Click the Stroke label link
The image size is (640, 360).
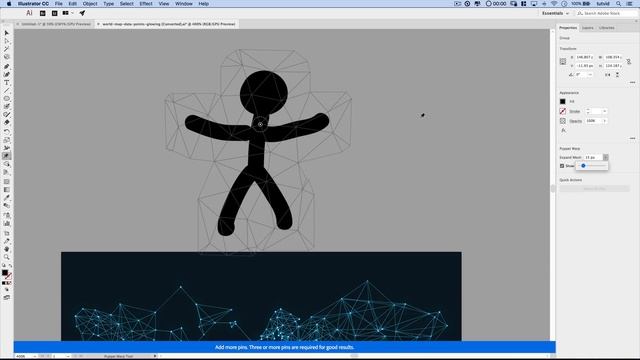coord(575,111)
